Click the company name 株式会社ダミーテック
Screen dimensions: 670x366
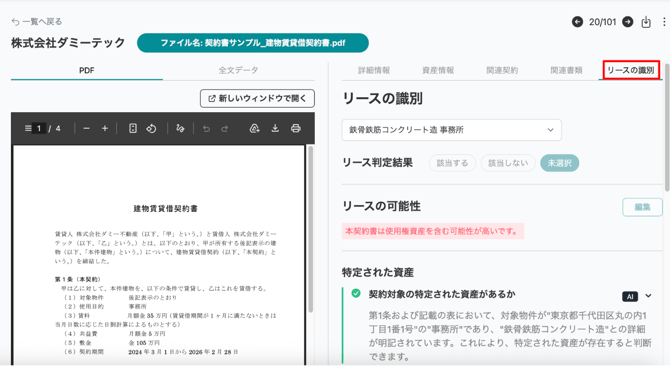tap(68, 43)
